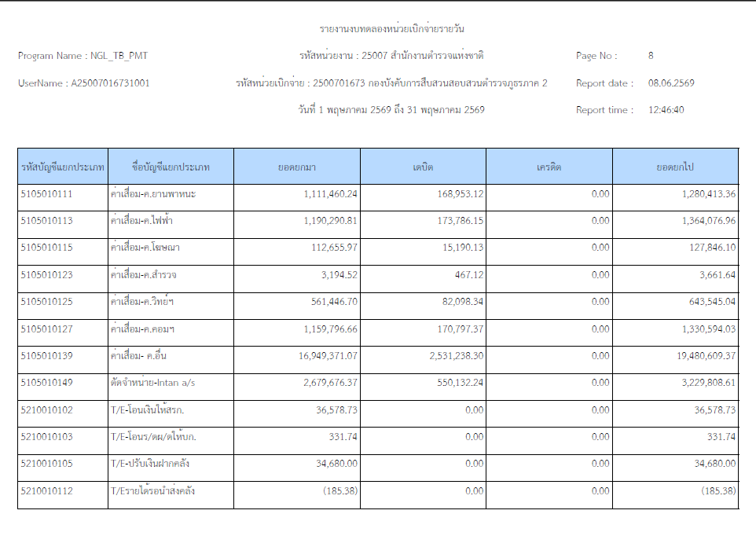Click the ยอดยกมา column header
This screenshot has height=536, width=756.
point(297,167)
